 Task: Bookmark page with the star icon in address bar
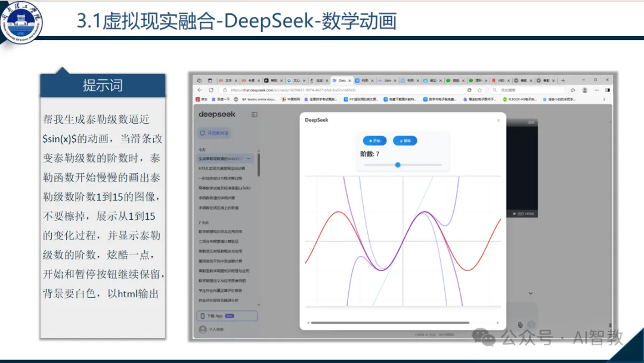coord(479,90)
